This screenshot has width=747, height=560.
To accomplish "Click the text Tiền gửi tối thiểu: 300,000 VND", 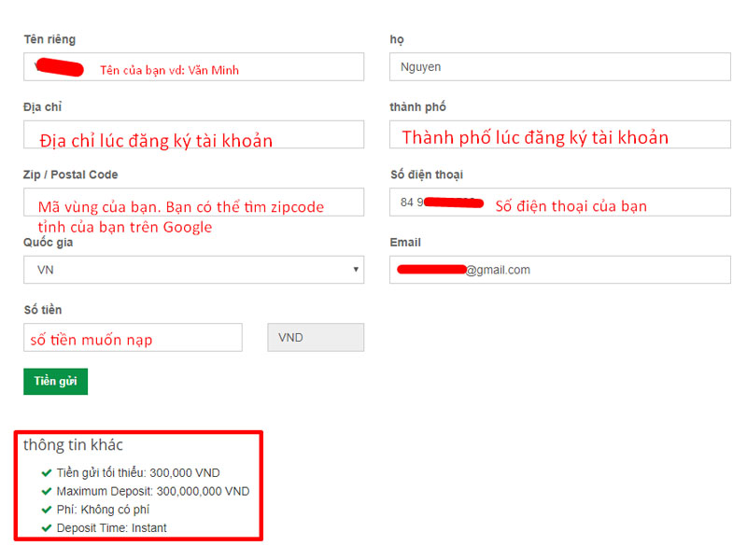I will [138, 473].
